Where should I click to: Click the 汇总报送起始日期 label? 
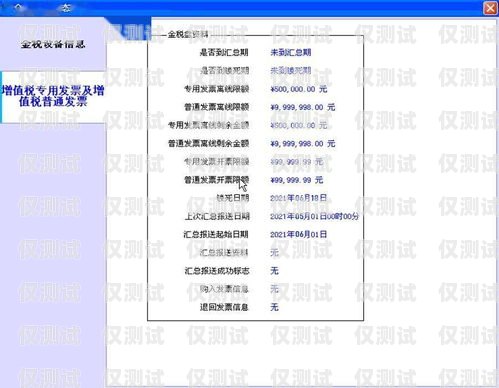tap(216, 234)
